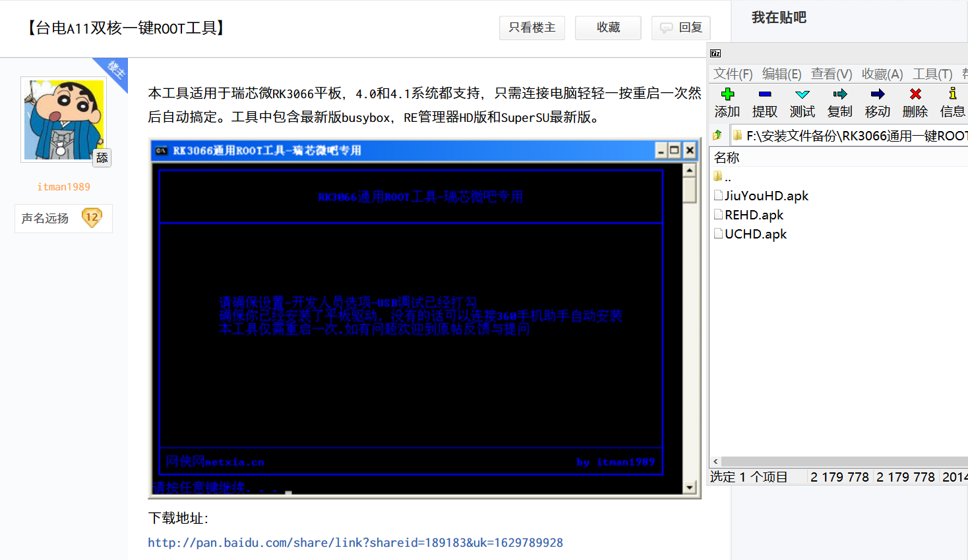
Task: Click the 7-Zip path address field
Action: pyautogui.click(x=849, y=136)
